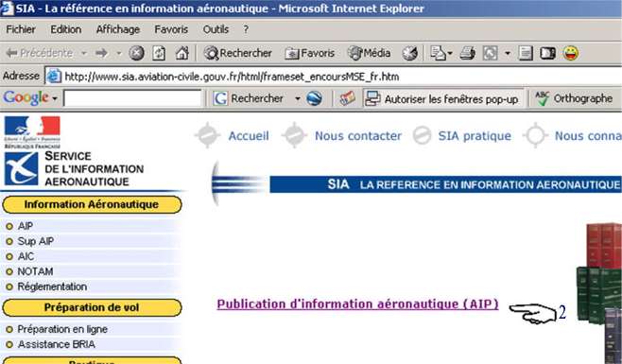The image size is (622, 364).
Task: Open the Média toolbar button
Action: coord(369,53)
